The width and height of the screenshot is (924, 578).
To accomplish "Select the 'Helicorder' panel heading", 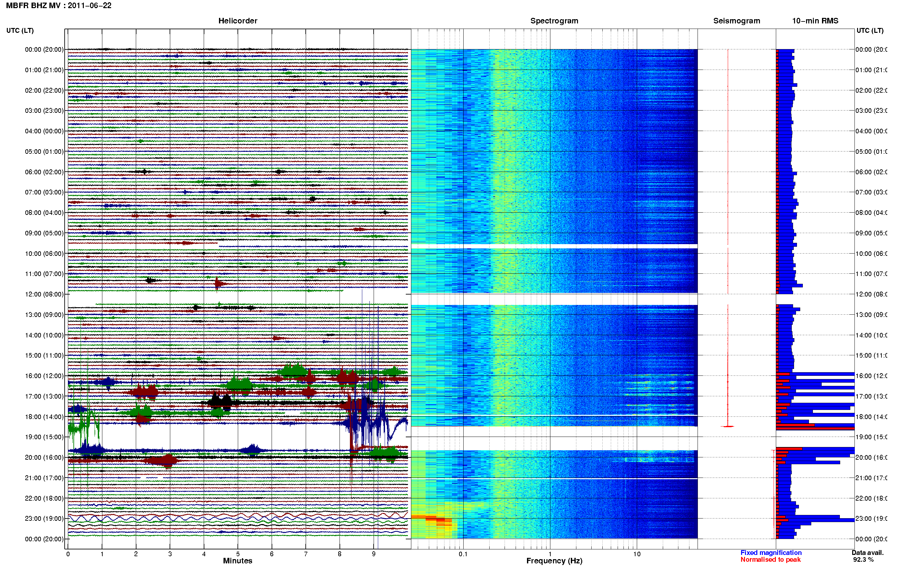I will pos(237,21).
